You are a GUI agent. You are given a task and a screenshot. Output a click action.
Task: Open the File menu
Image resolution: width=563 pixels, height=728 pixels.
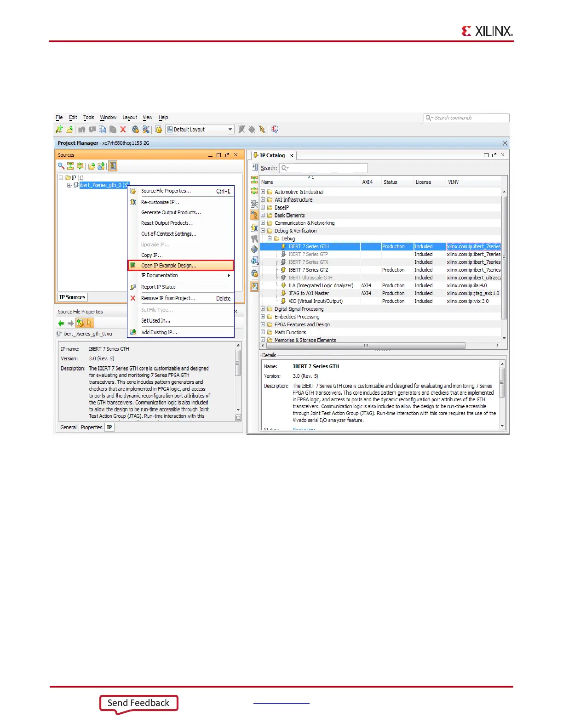tap(59, 118)
